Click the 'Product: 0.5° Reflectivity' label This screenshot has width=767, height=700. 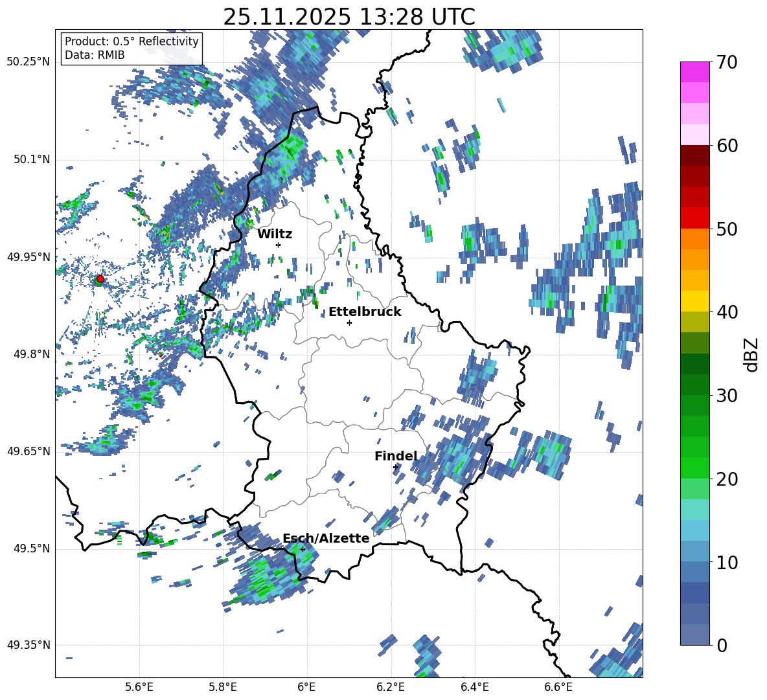coord(132,41)
